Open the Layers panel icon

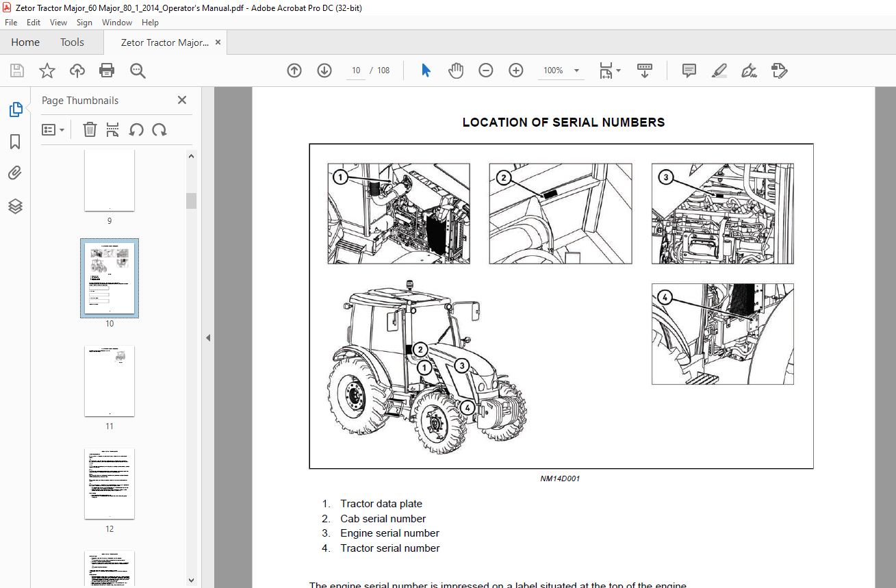[15, 206]
